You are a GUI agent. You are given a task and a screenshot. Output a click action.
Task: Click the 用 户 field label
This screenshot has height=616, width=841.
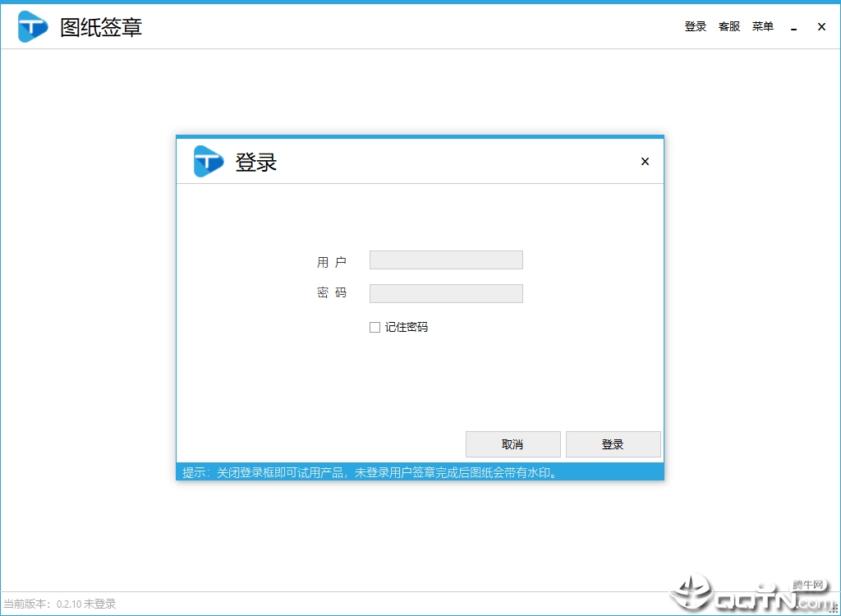pyautogui.click(x=332, y=260)
